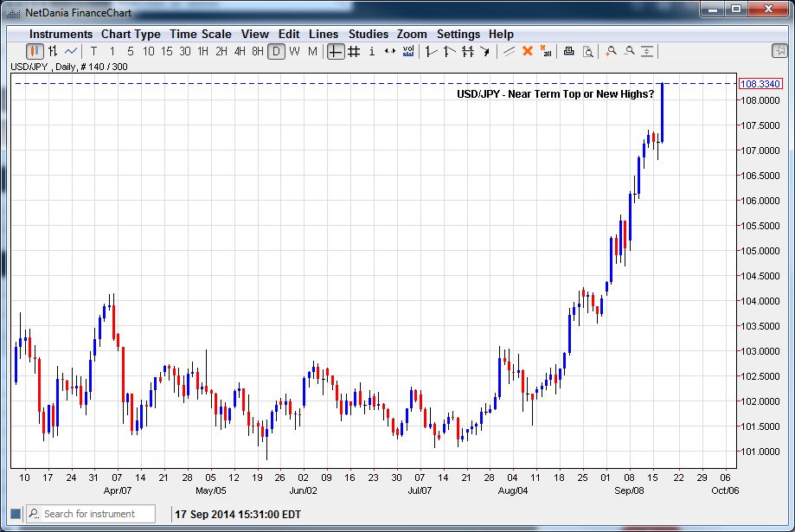Image resolution: width=795 pixels, height=532 pixels.
Task: Click the zoom in magnifier icon
Action: pyautogui.click(x=611, y=51)
